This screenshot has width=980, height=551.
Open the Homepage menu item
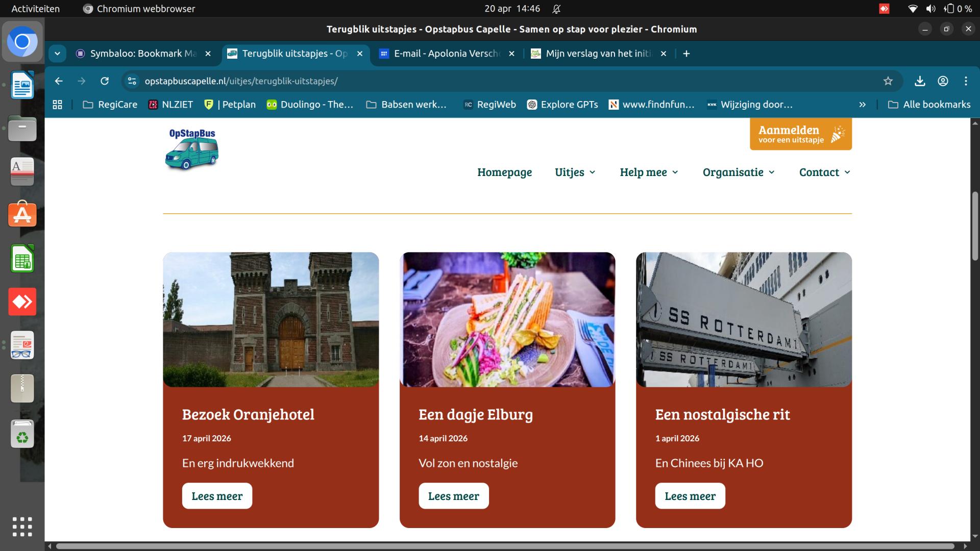click(x=504, y=172)
